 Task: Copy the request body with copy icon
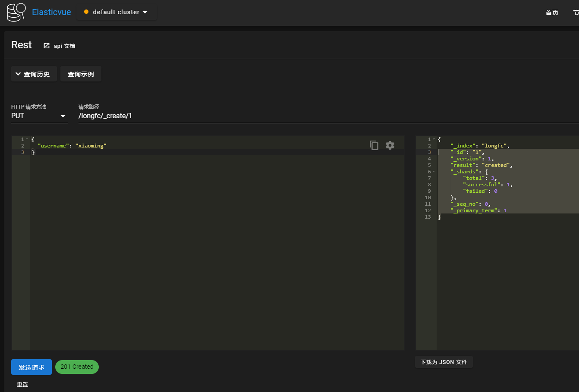374,145
